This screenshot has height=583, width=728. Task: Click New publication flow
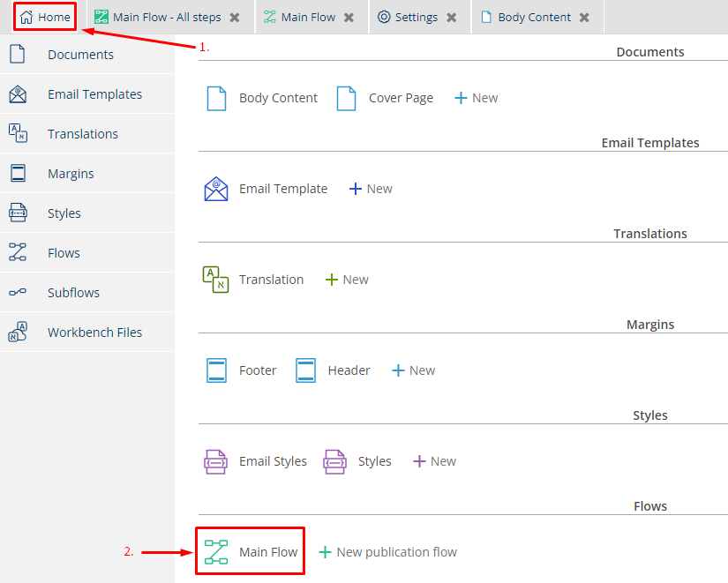387,552
